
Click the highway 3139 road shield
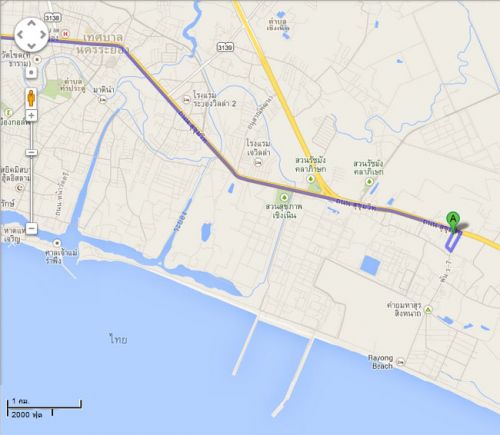pyautogui.click(x=225, y=47)
